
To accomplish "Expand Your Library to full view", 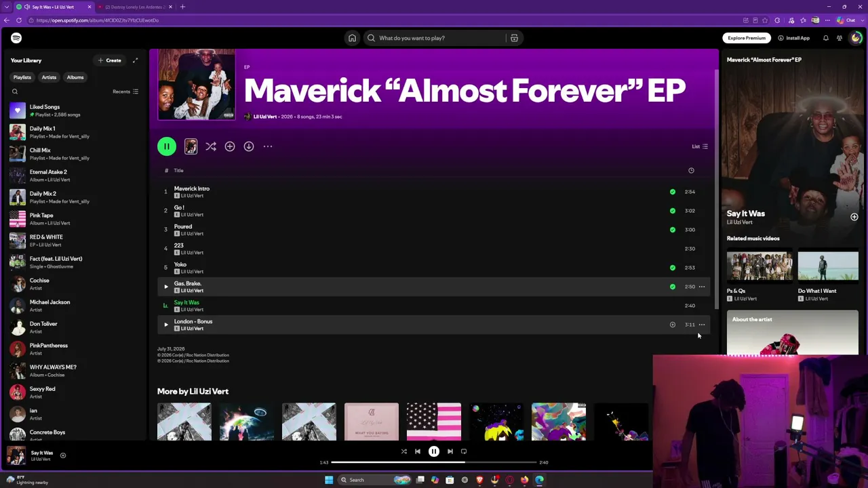I will pos(135,60).
